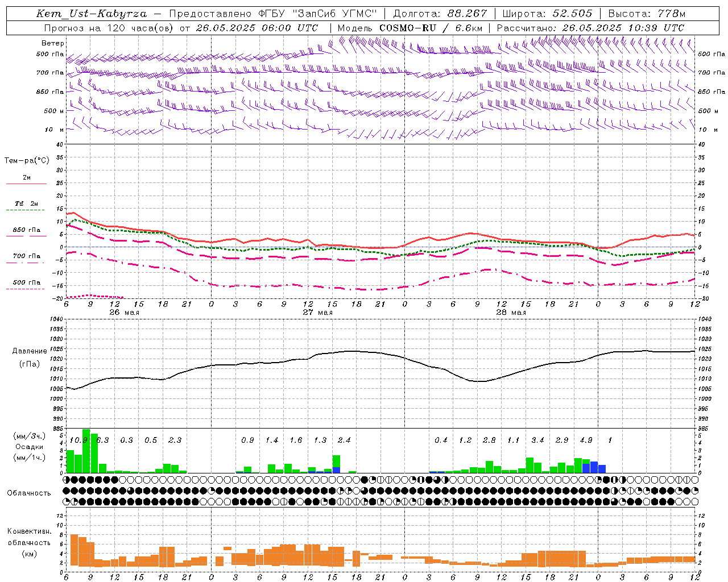Click the 1.4 precipitation total

coord(272,440)
